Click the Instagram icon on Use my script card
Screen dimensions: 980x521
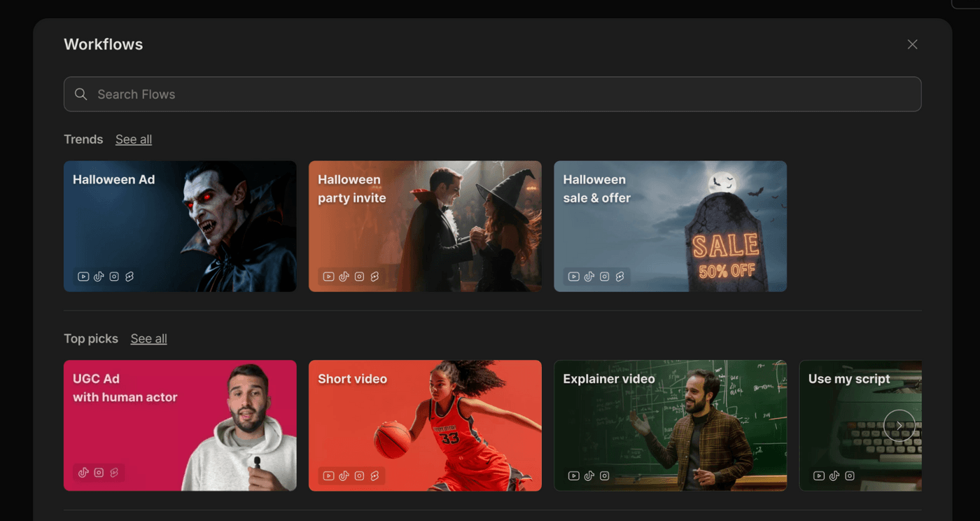click(x=850, y=476)
